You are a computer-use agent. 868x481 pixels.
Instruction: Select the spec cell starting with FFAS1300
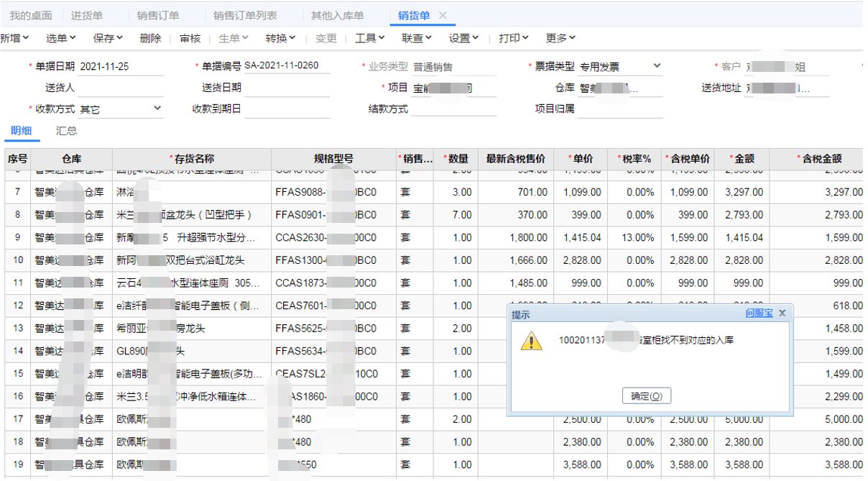(333, 260)
